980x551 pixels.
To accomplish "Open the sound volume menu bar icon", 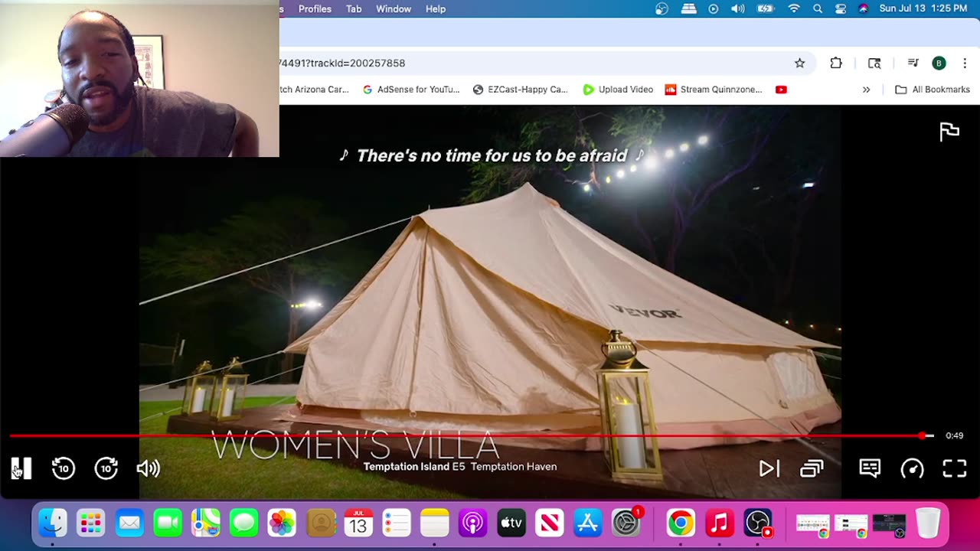I will pyautogui.click(x=738, y=9).
